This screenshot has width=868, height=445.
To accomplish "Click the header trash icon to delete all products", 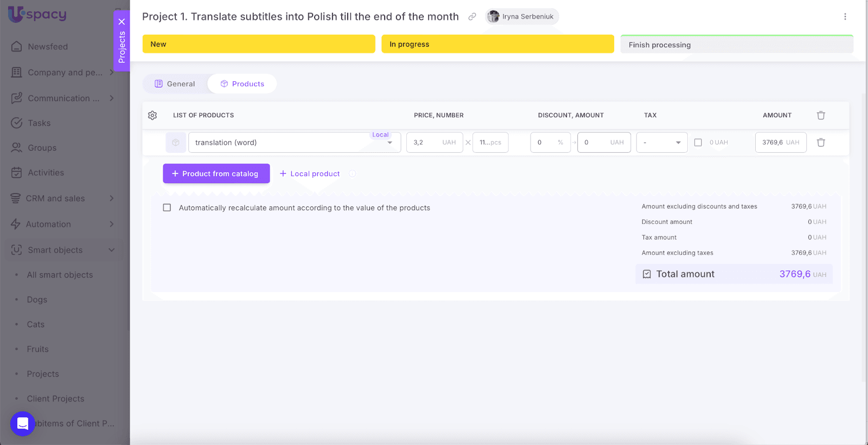I will tap(821, 115).
